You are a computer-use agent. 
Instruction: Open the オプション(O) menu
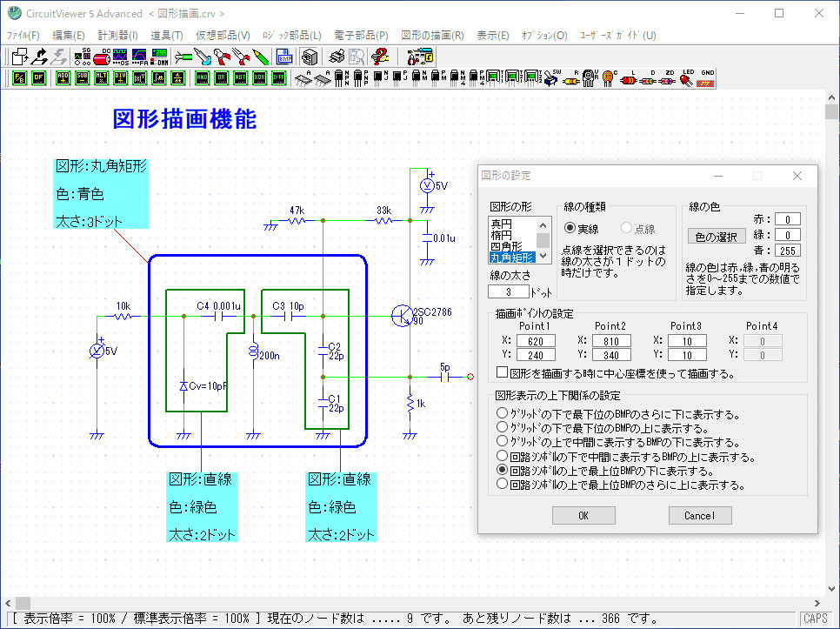point(544,36)
